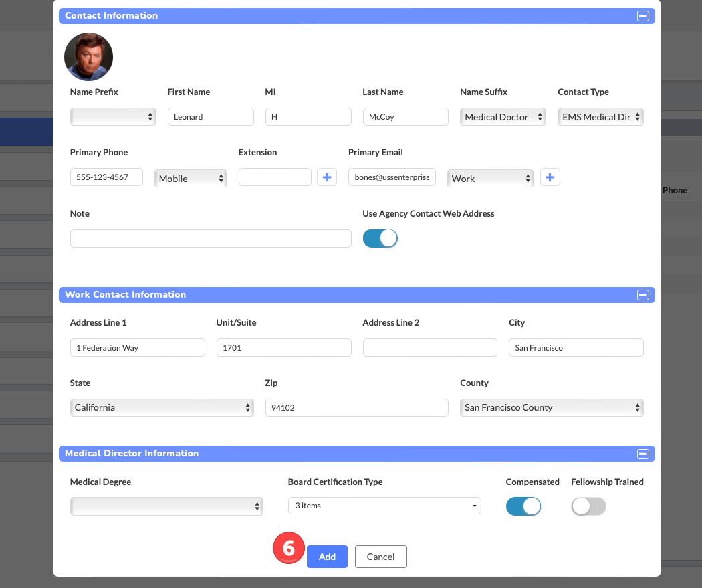Expand the Board Certification Type selector
Viewport: 702px width, 588px height.
click(384, 506)
